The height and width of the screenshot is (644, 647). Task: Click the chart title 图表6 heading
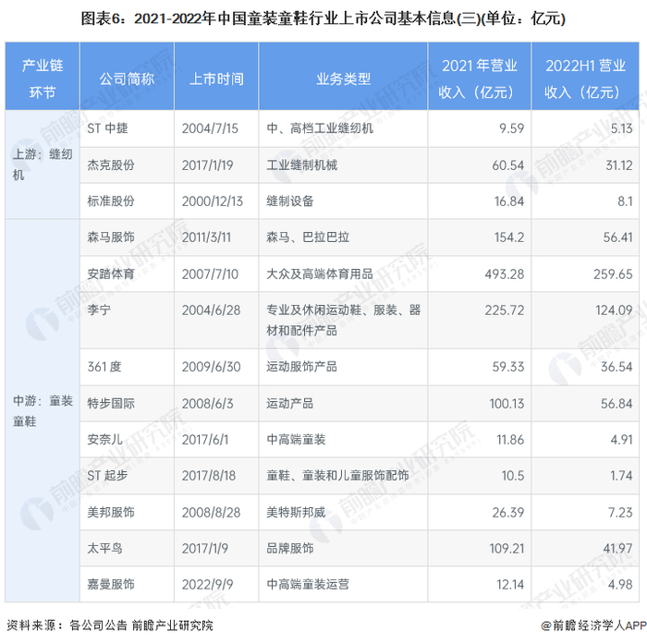point(323,18)
